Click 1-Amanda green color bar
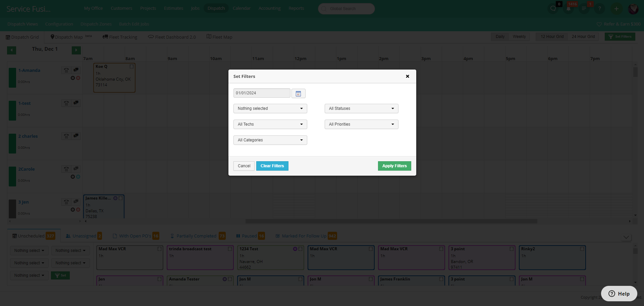 pos(12,78)
